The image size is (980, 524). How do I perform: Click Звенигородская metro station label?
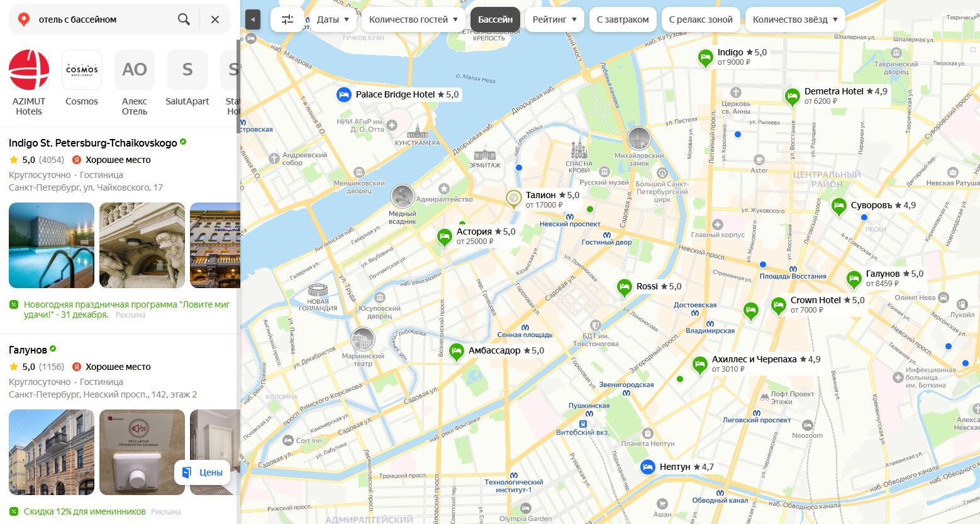[x=626, y=384]
